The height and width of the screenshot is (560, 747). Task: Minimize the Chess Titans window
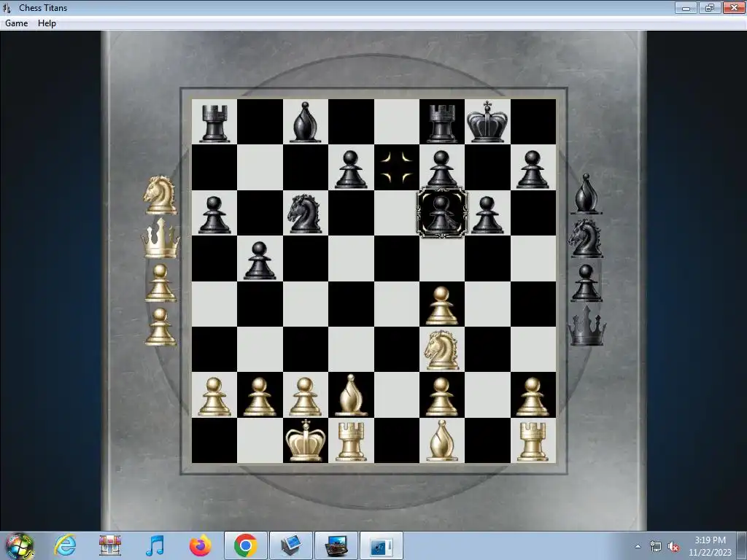pos(686,7)
